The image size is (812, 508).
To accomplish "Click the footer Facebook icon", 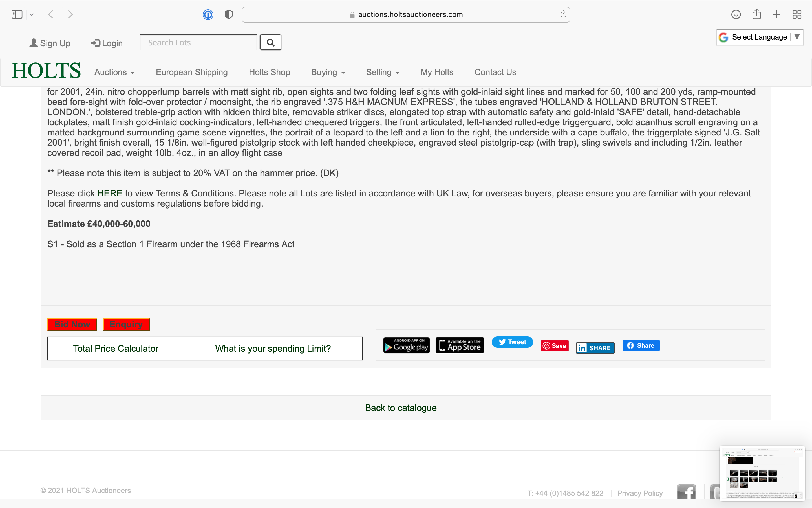I will (x=687, y=492).
